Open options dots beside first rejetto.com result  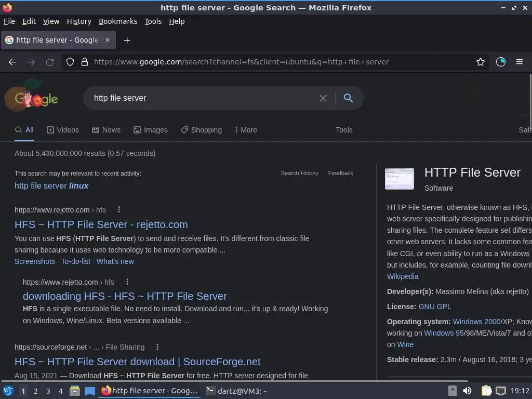119,210
